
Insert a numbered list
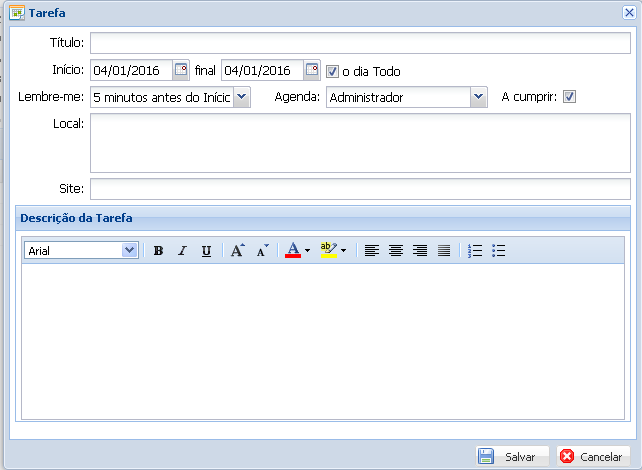475,251
